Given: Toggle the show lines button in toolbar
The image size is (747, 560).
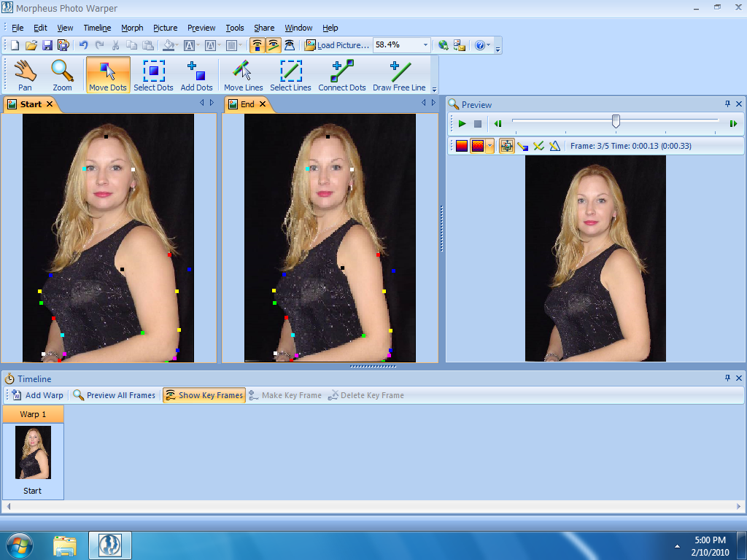Looking at the screenshot, I should point(274,45).
